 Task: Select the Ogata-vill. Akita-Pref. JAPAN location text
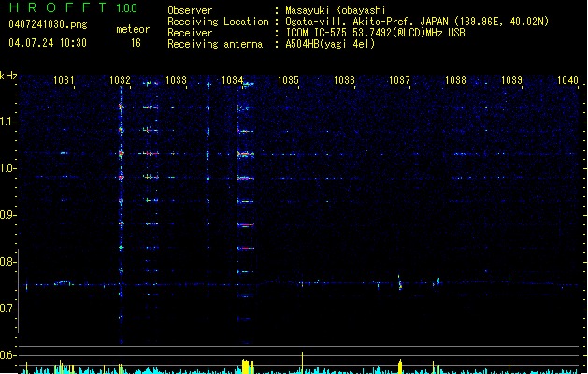417,22
